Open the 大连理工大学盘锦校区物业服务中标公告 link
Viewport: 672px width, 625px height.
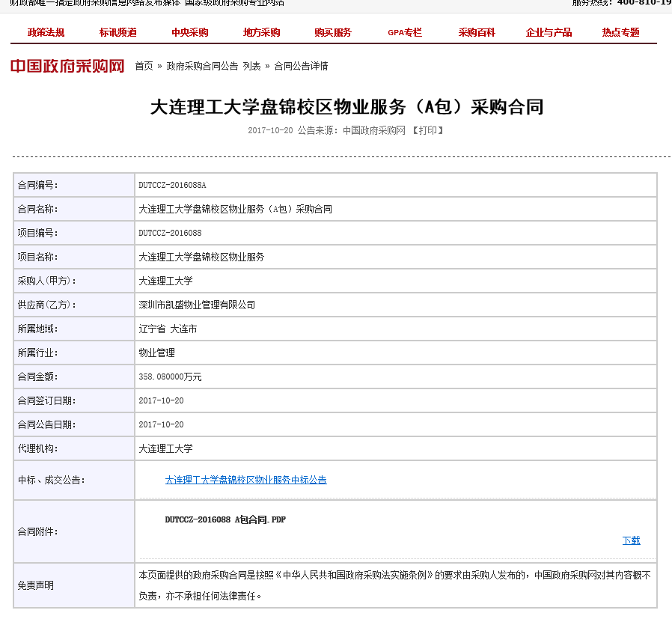[245, 480]
